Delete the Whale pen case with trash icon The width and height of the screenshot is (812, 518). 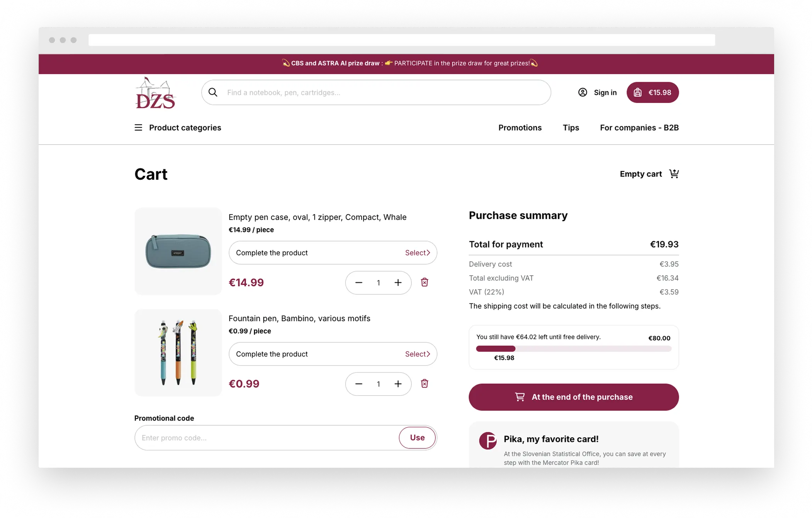tap(425, 282)
